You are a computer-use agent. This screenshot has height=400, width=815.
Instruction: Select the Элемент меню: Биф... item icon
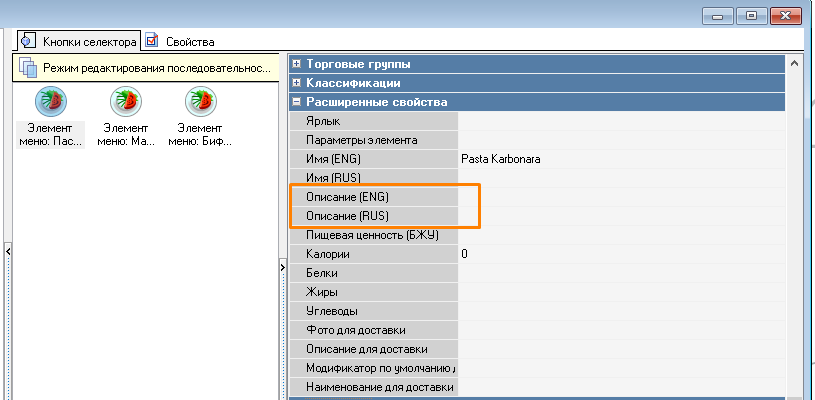click(x=201, y=102)
